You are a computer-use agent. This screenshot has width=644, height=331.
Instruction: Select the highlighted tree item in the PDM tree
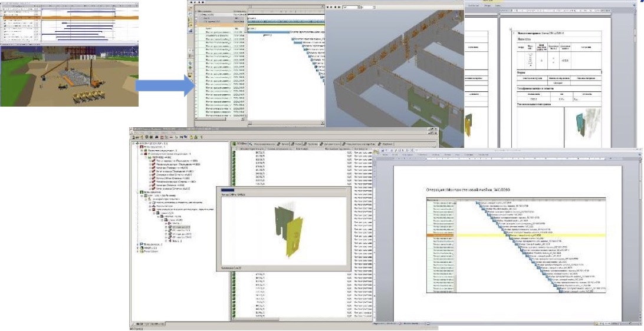pyautogui.click(x=181, y=227)
